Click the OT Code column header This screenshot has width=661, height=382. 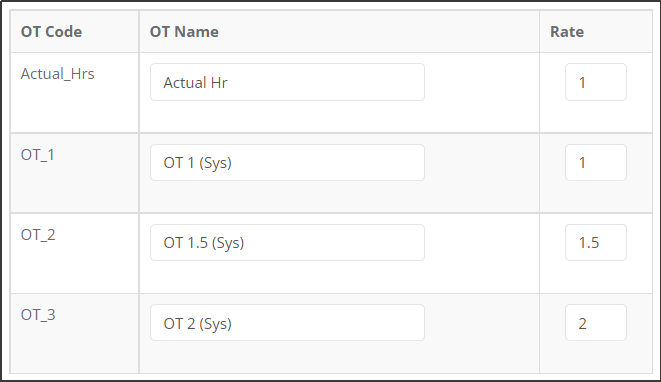tap(51, 32)
